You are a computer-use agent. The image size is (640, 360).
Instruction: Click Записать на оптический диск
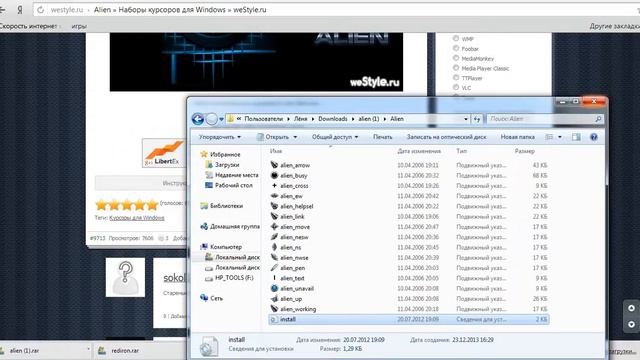[447, 137]
